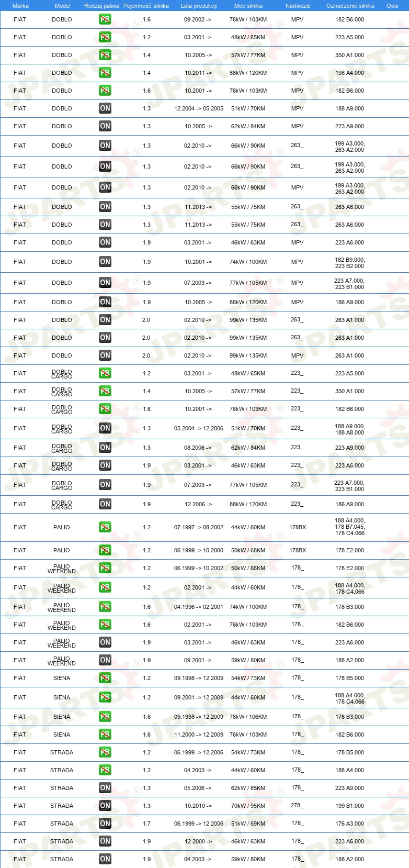This screenshot has height=868, width=409.
Task: Click the PB fuel icon for DOBLO 48kW MPV
Action: [105, 37]
